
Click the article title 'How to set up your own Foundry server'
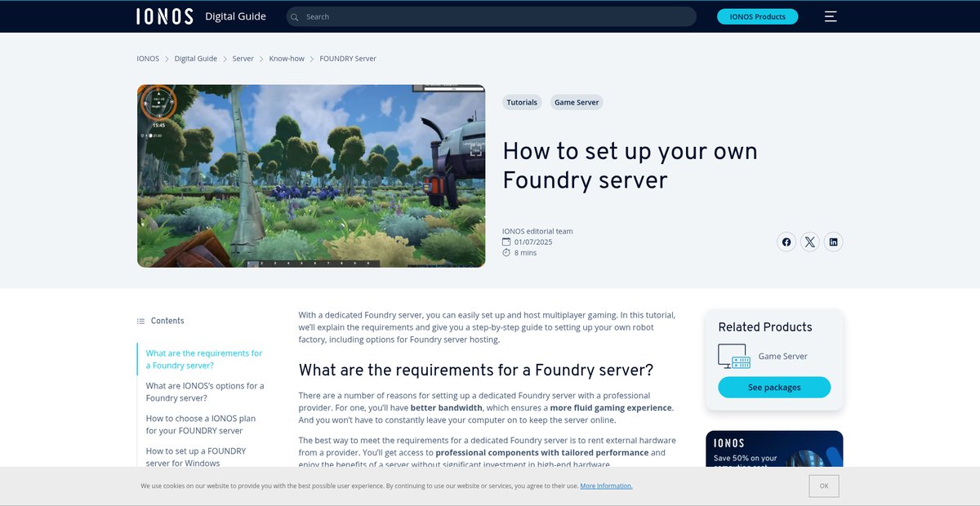(630, 165)
